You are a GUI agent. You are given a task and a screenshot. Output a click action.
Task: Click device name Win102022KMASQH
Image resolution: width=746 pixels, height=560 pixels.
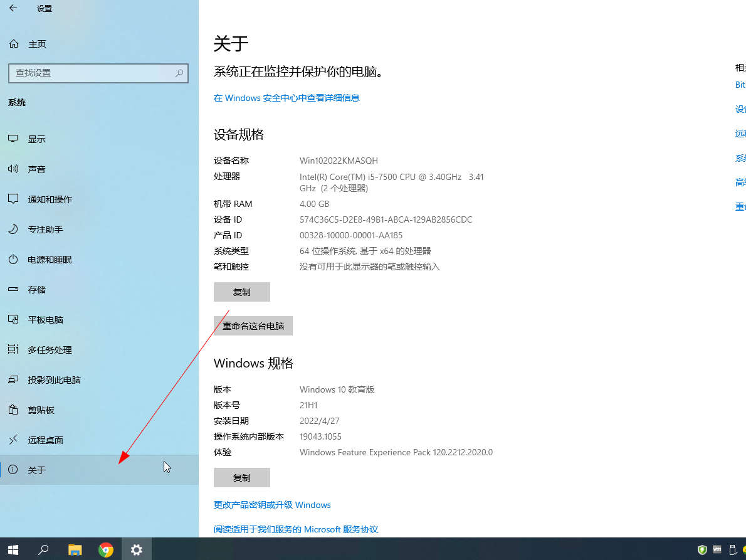coord(339,161)
